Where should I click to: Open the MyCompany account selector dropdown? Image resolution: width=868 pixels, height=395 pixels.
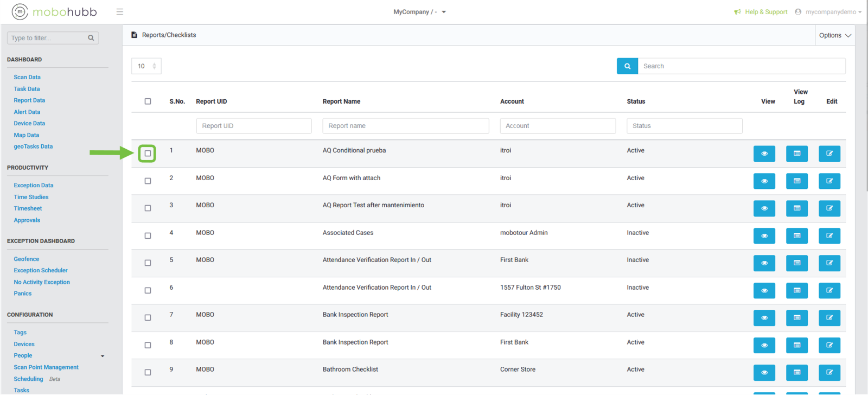[x=419, y=12]
